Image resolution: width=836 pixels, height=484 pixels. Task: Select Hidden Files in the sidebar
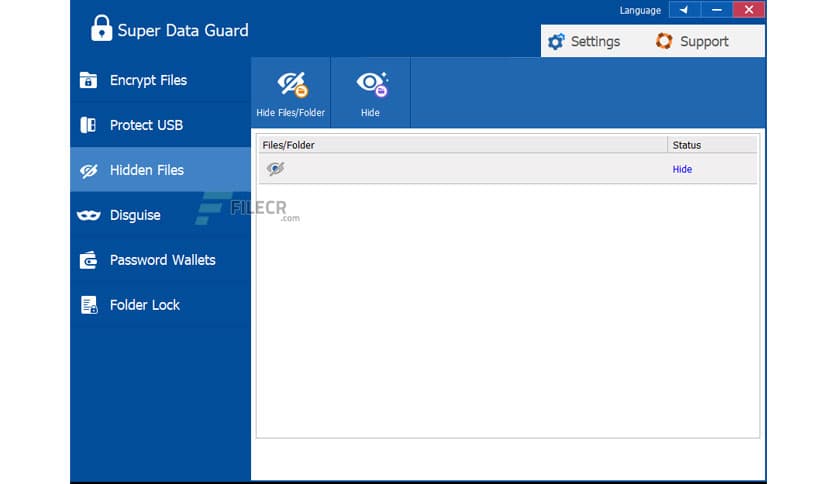pyautogui.click(x=160, y=170)
